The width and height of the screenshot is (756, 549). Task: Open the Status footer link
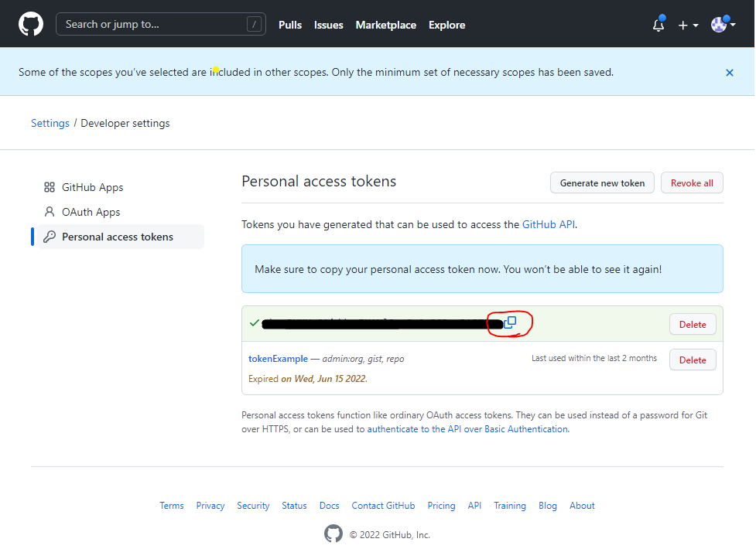pos(294,506)
